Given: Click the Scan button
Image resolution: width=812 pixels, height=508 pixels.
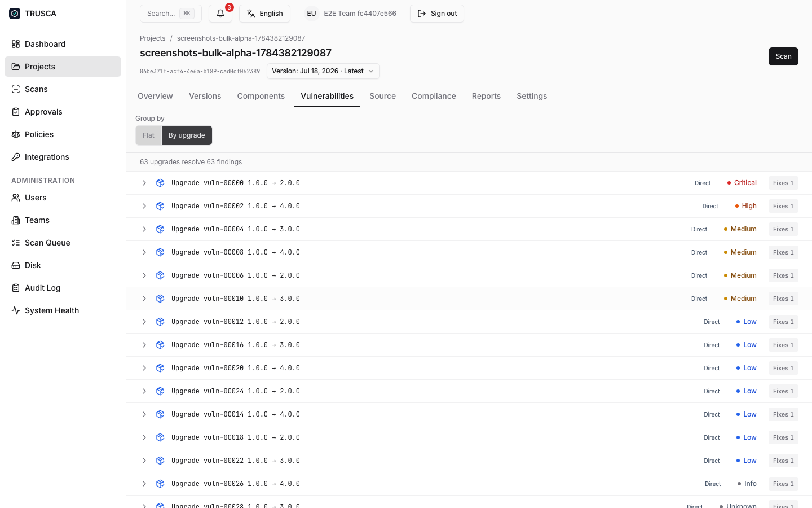Looking at the screenshot, I should point(783,56).
